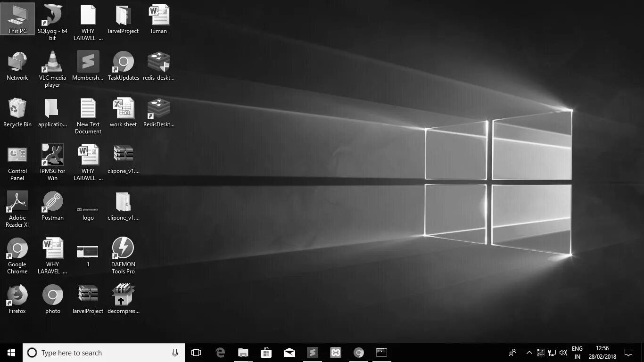Select the RedisDeskt... shortcut icon

click(x=158, y=112)
